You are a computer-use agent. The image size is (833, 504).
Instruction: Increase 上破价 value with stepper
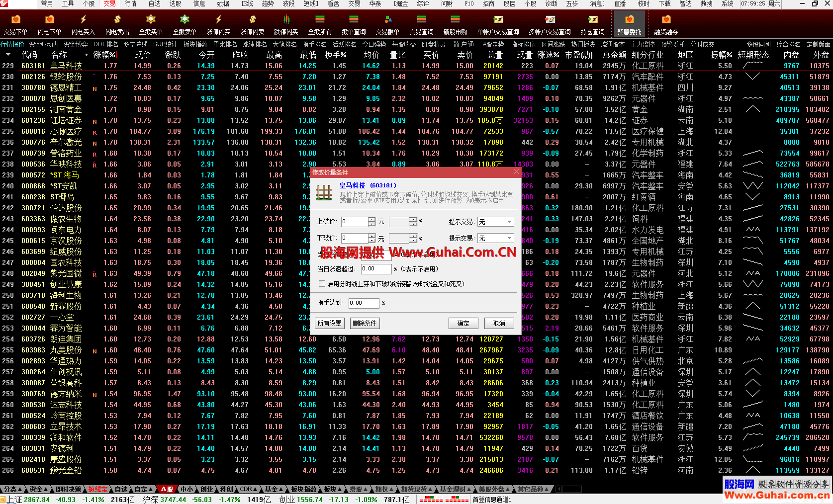pyautogui.click(x=371, y=220)
